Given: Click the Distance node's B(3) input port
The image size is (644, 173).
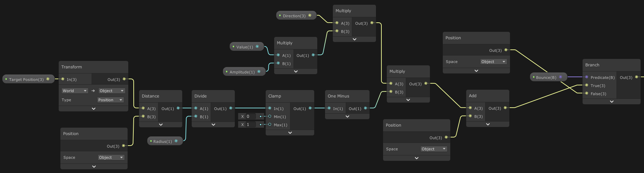Looking at the screenshot, I should pos(143,116).
